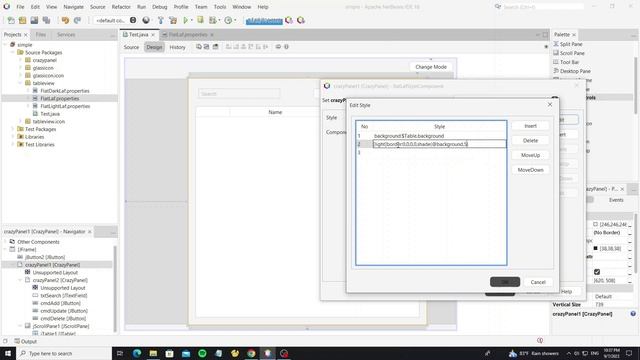
Task: Click the Undo toolbar icon
Action: click(65, 20)
